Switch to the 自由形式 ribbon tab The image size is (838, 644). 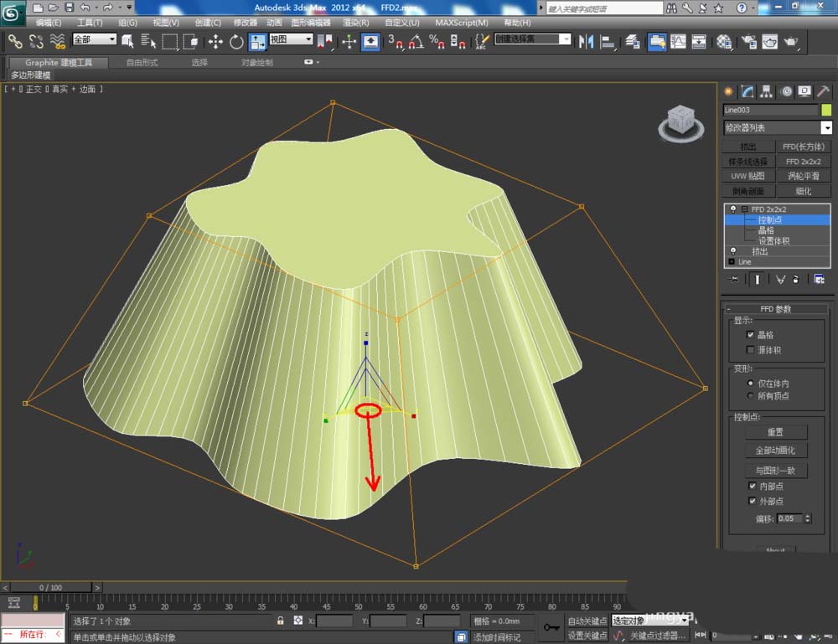coord(141,63)
